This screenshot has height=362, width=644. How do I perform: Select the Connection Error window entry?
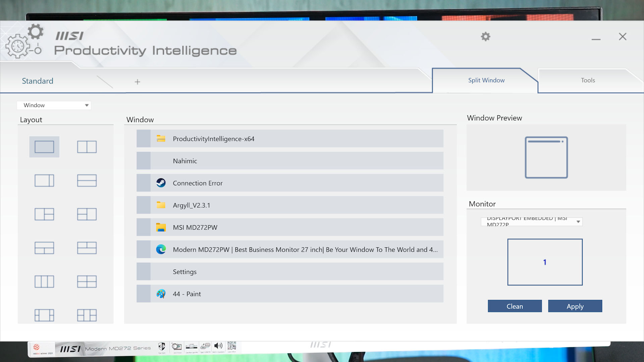pyautogui.click(x=290, y=183)
